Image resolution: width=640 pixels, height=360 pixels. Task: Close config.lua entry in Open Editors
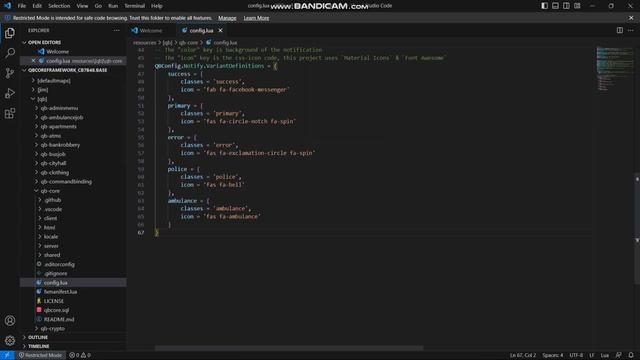pos(33,61)
